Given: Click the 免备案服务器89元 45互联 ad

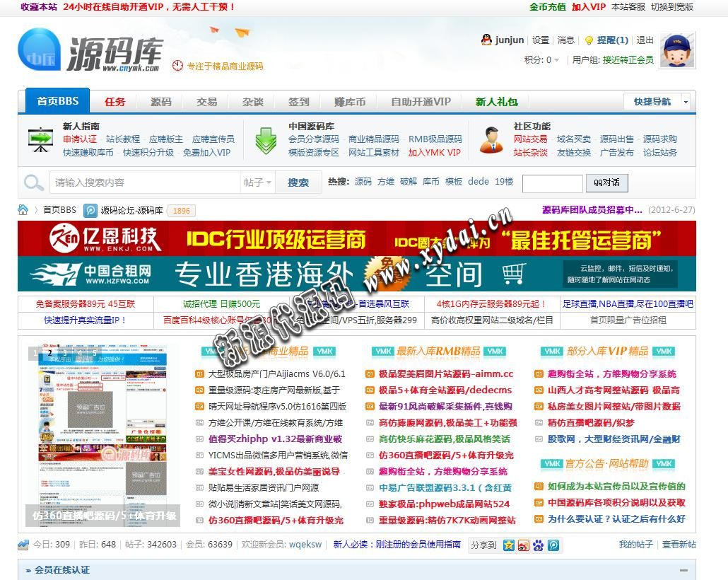Looking at the screenshot, I should click(86, 304).
